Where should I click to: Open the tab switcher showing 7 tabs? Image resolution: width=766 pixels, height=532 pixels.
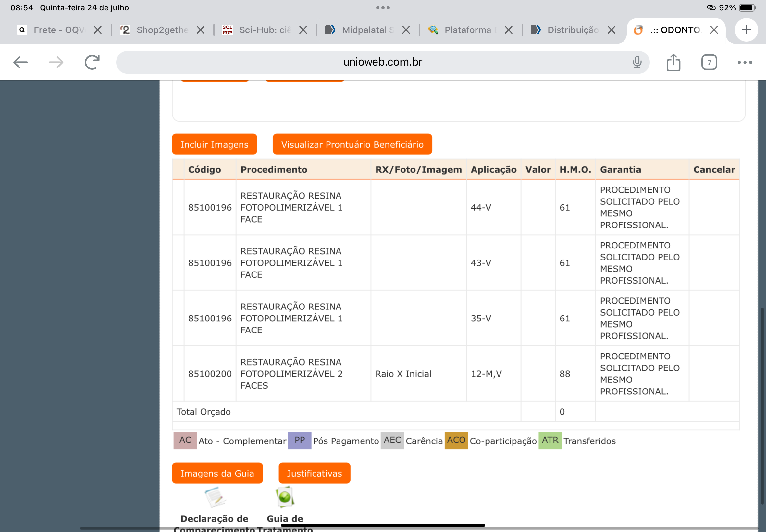click(709, 62)
